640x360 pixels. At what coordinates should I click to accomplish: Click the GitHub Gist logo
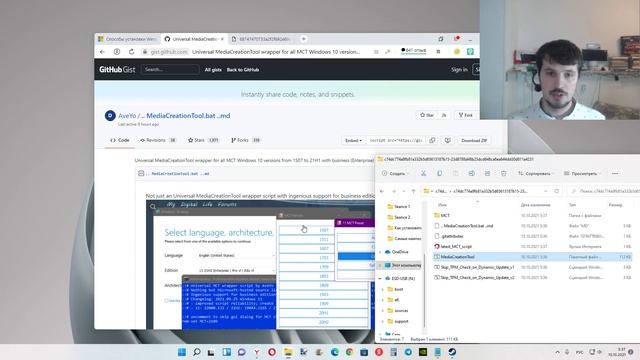tap(117, 69)
